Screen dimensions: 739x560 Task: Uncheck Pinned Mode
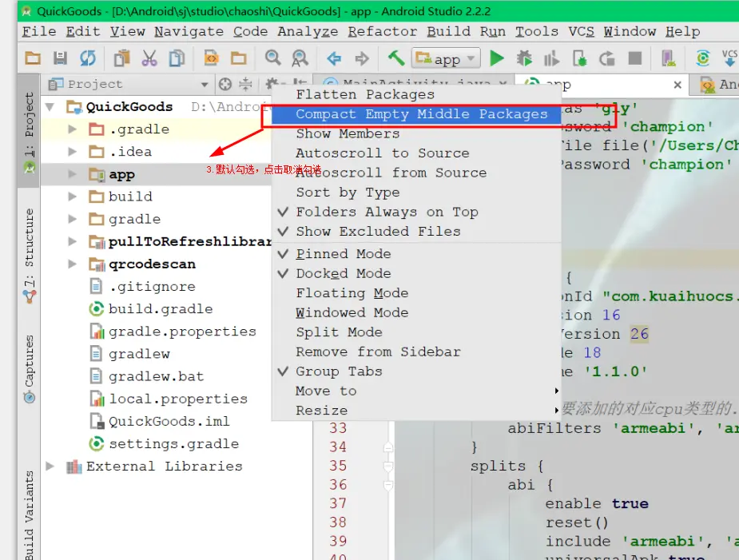point(416,254)
